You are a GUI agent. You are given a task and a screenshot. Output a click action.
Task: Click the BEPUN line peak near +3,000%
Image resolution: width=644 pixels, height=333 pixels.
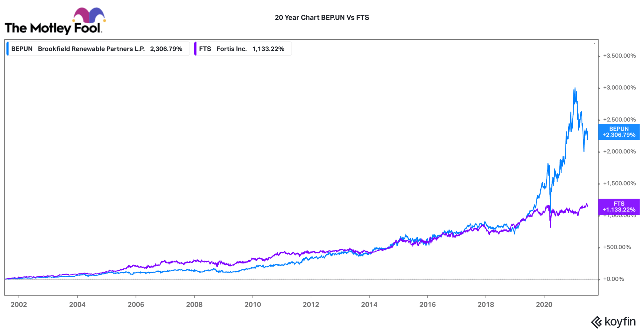tap(575, 89)
